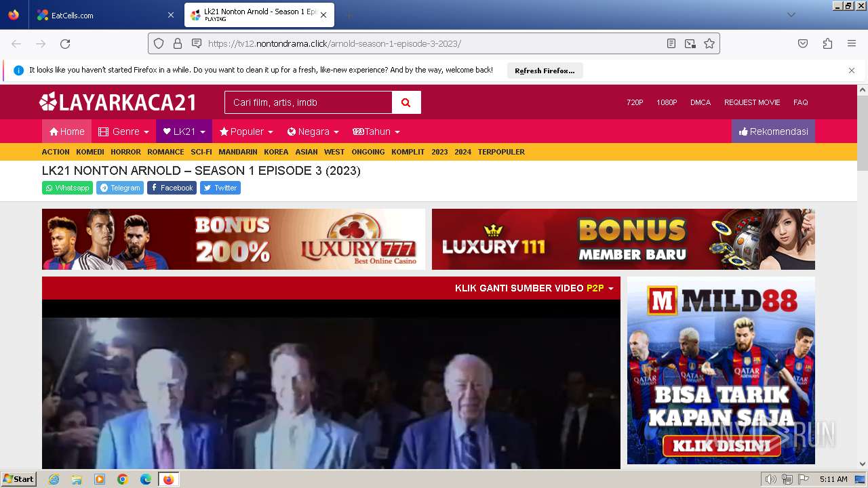List all tabs dropdown arrow

791,15
